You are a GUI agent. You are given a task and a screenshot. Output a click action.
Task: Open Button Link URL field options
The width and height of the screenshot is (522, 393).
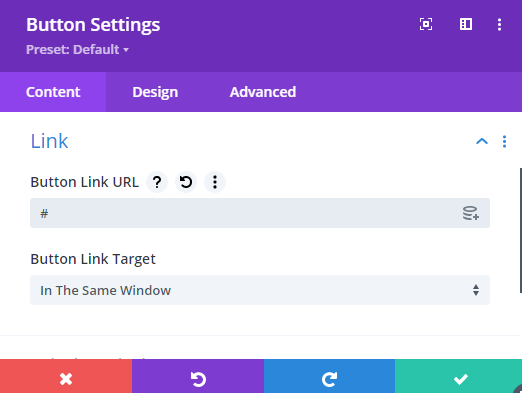215,182
